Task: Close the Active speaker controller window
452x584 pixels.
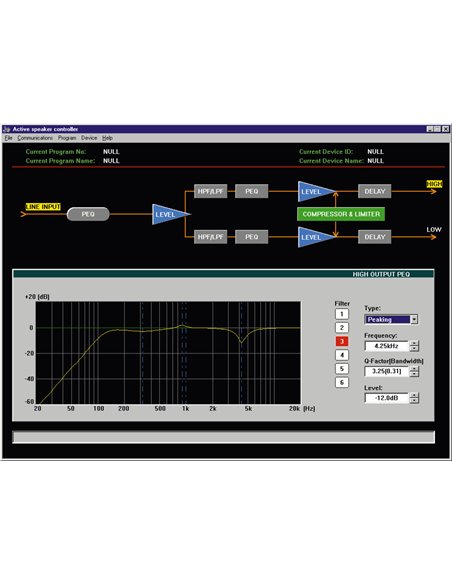Action: [x=445, y=129]
